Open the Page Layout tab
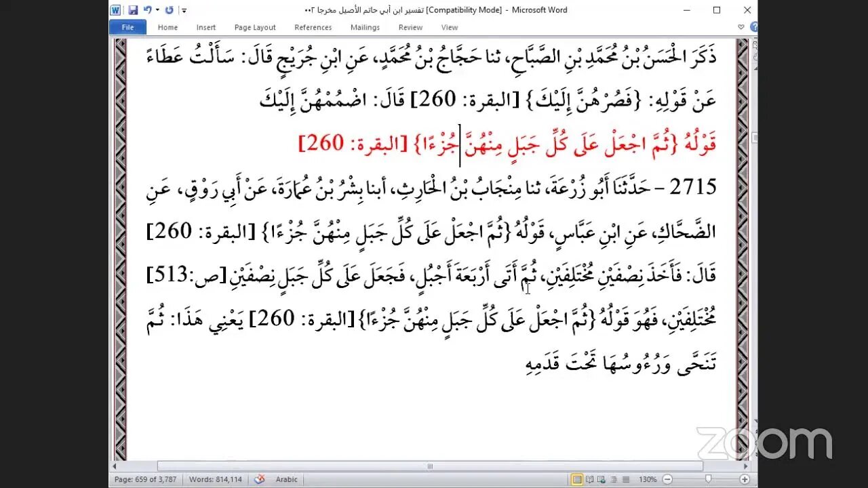 coord(255,28)
